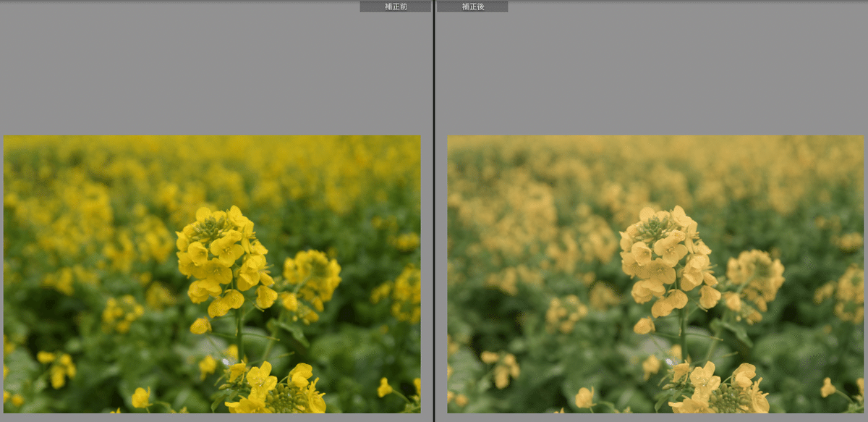The width and height of the screenshot is (868, 422).
Task: Click the 補正後 (After) label
Action: 472,7
